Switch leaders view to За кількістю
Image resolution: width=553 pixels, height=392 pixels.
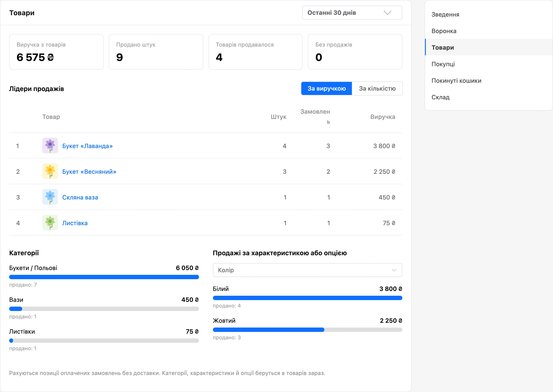(377, 89)
